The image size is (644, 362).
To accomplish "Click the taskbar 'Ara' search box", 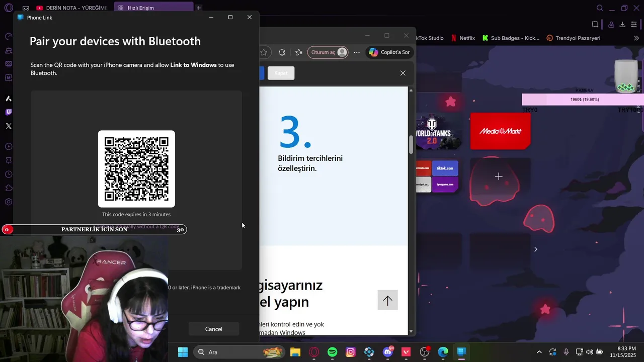I will click(x=239, y=352).
